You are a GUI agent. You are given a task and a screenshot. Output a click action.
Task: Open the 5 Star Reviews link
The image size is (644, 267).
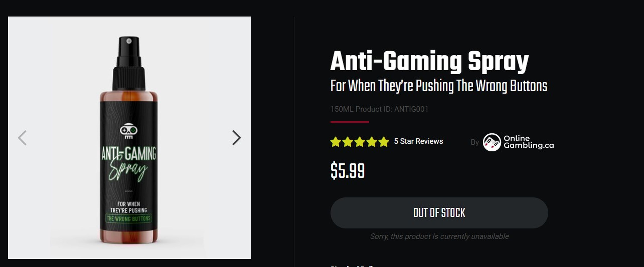[418, 141]
